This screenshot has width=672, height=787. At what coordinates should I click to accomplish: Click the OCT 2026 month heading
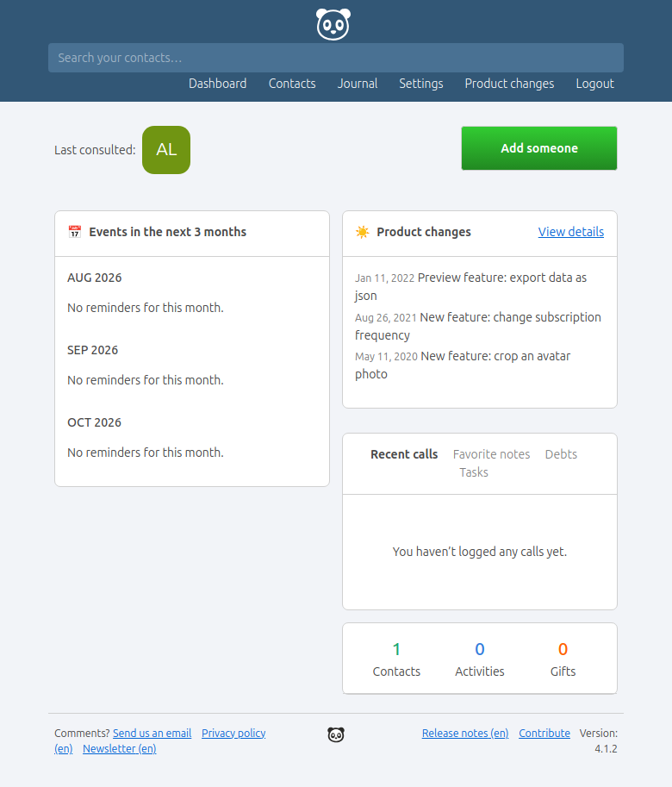tap(94, 422)
